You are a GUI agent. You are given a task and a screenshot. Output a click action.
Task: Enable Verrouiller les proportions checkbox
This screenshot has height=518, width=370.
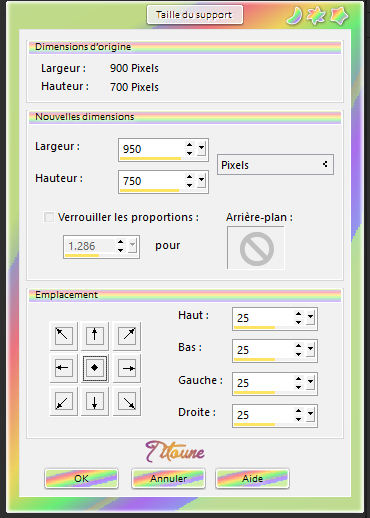pos(49,217)
